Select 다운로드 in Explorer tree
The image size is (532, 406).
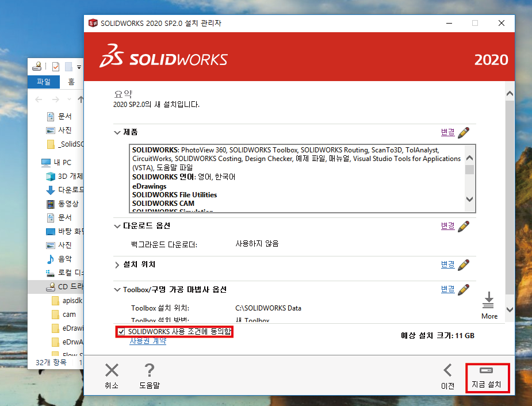pos(65,190)
